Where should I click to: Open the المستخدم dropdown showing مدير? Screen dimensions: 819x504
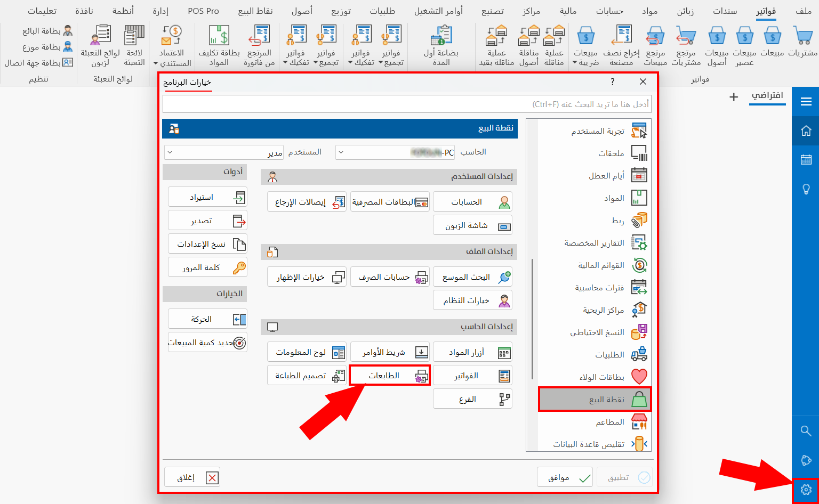[x=224, y=152]
